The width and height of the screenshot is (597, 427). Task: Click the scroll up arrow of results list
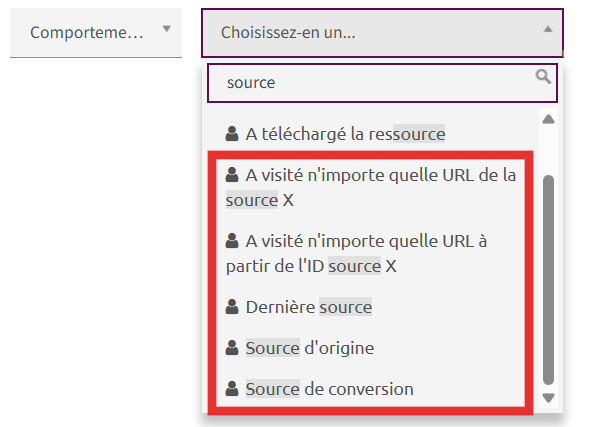(x=548, y=119)
